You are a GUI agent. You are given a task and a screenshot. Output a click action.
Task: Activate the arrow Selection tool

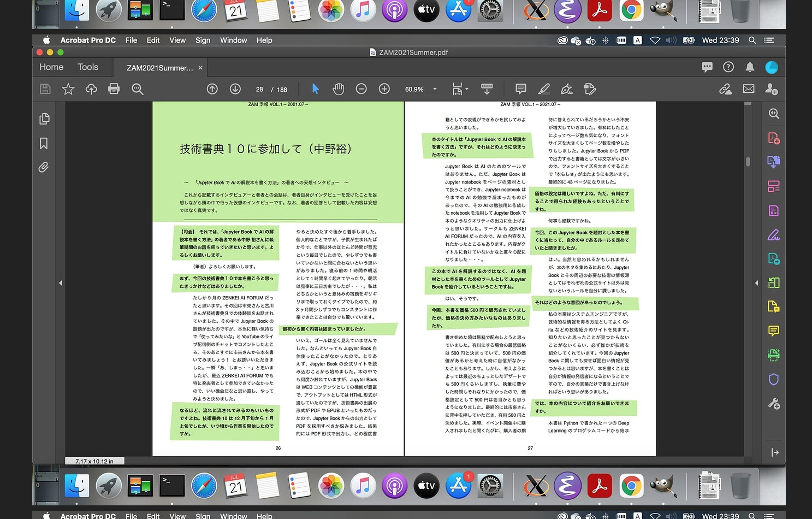(315, 89)
